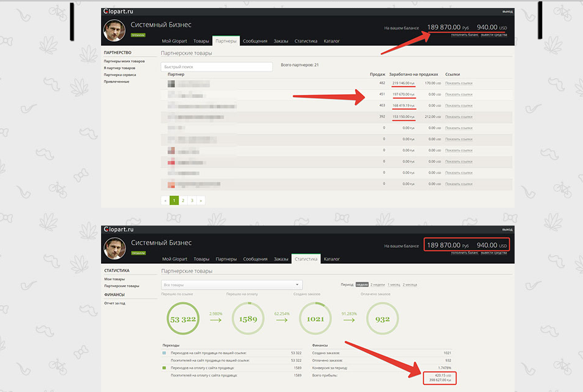Screen dimensions: 583x392
Task: Open profile avatar on the ПАРТНЕРСТВО page
Action: click(114, 30)
